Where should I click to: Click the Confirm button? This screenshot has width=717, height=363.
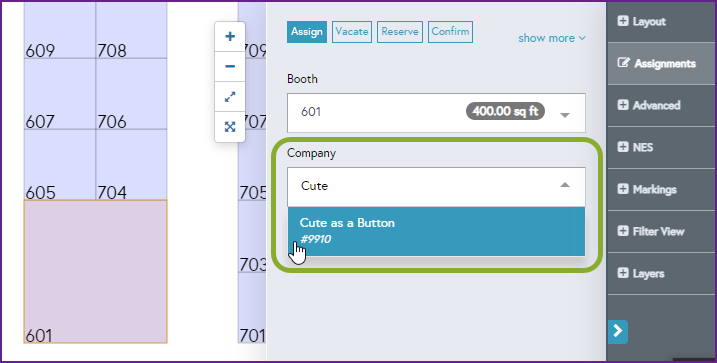click(450, 32)
